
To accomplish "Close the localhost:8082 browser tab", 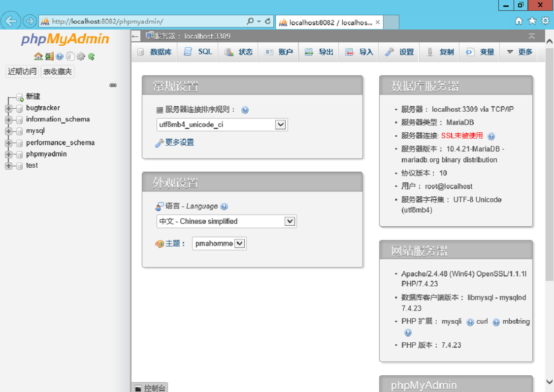I will (378, 22).
